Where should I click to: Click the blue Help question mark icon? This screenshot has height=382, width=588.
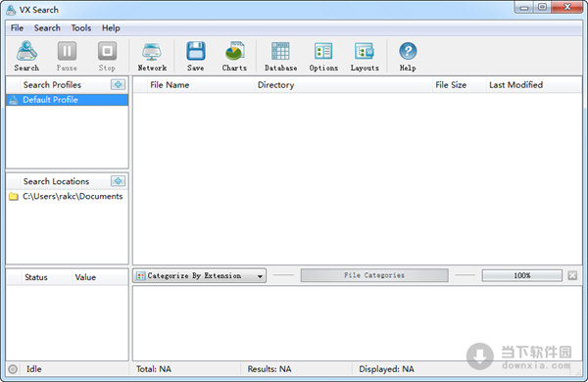(x=408, y=51)
